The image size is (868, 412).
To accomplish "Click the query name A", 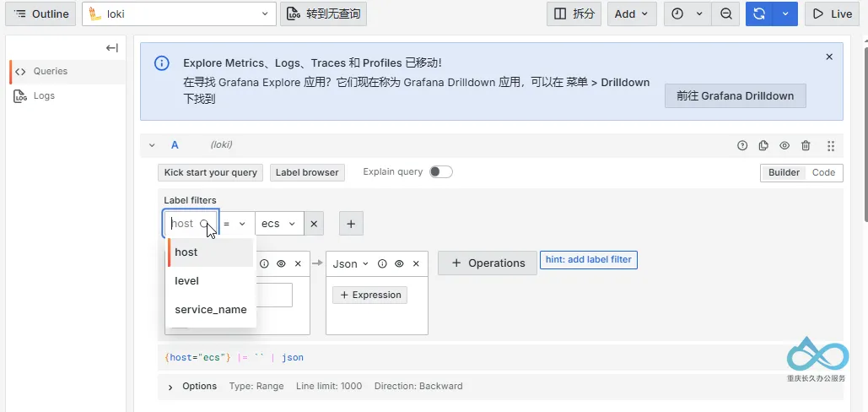I will [175, 145].
